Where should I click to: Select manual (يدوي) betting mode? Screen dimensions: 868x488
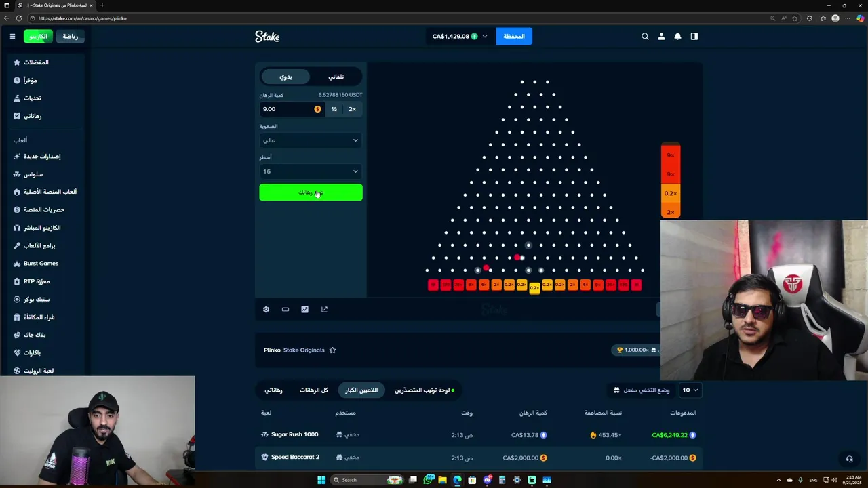pyautogui.click(x=285, y=77)
